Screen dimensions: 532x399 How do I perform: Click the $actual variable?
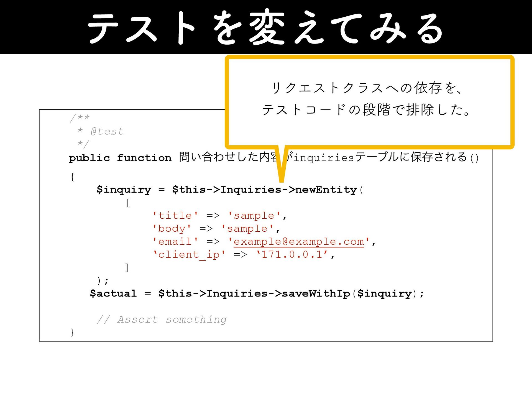(x=113, y=293)
